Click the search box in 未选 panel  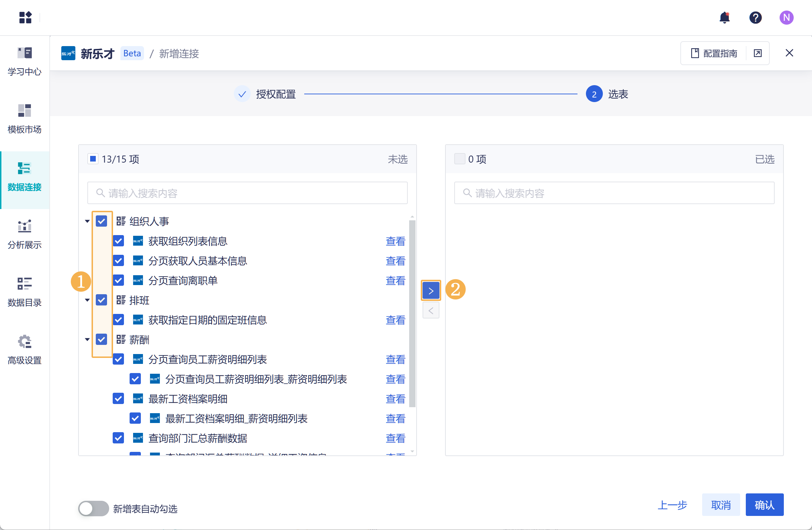[247, 193]
